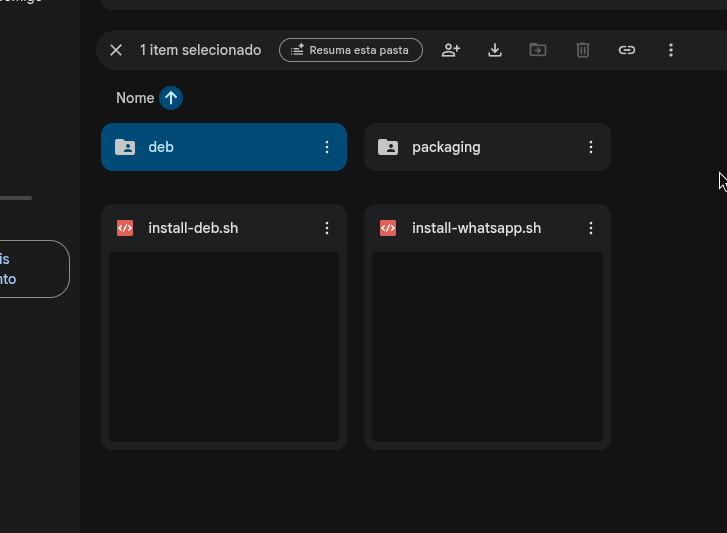Click the Move to folder icon
The height and width of the screenshot is (533, 727).
tap(538, 50)
